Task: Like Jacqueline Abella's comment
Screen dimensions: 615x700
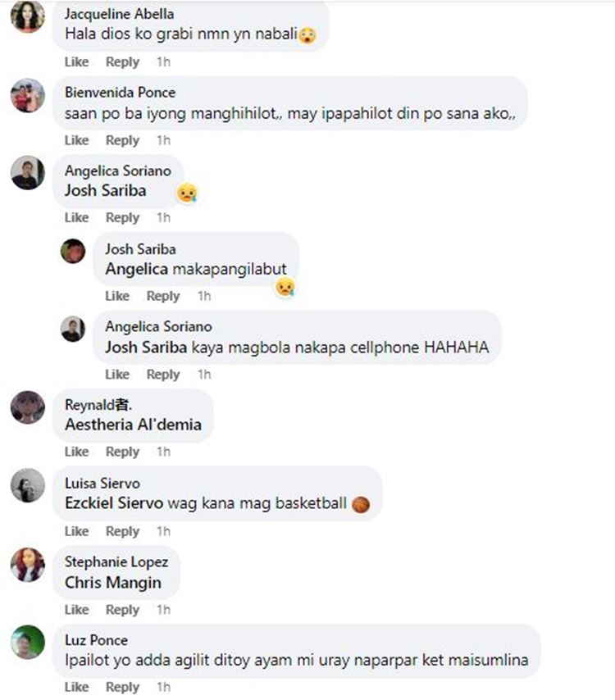Action: point(77,61)
